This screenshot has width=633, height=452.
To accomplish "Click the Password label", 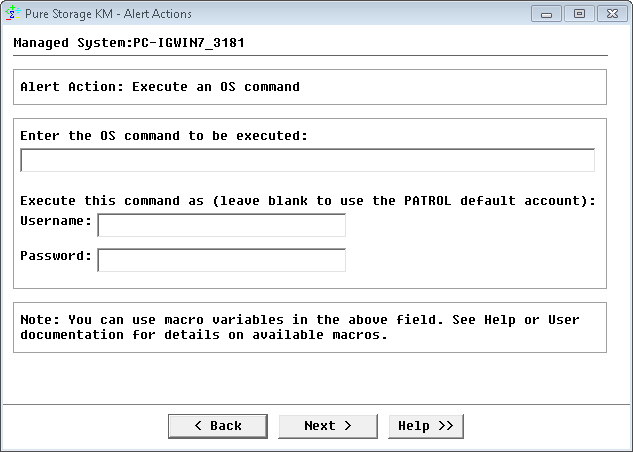I will tap(56, 256).
